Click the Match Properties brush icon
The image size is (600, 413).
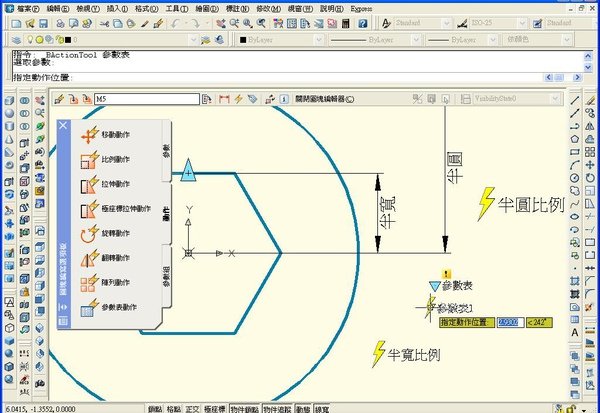click(145, 24)
